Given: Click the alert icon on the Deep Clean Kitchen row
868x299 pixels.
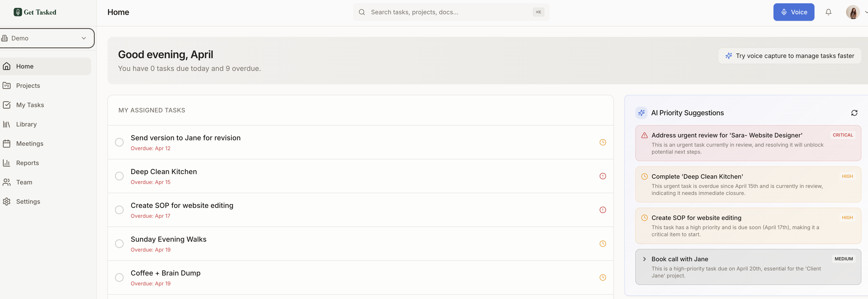Looking at the screenshot, I should 603,176.
